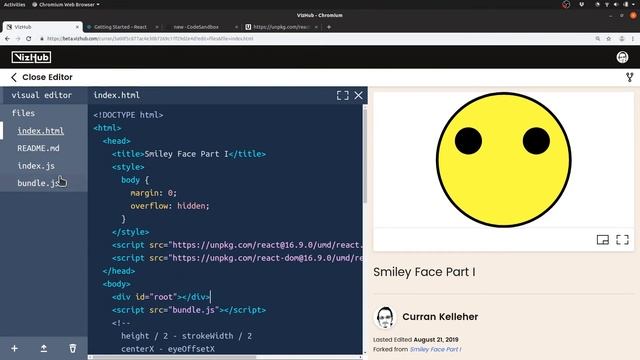Click the browser forward button

pos(18,38)
